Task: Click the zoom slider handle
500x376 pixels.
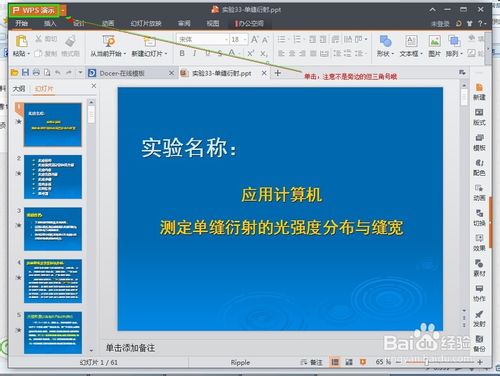Action: pyautogui.click(x=426, y=362)
